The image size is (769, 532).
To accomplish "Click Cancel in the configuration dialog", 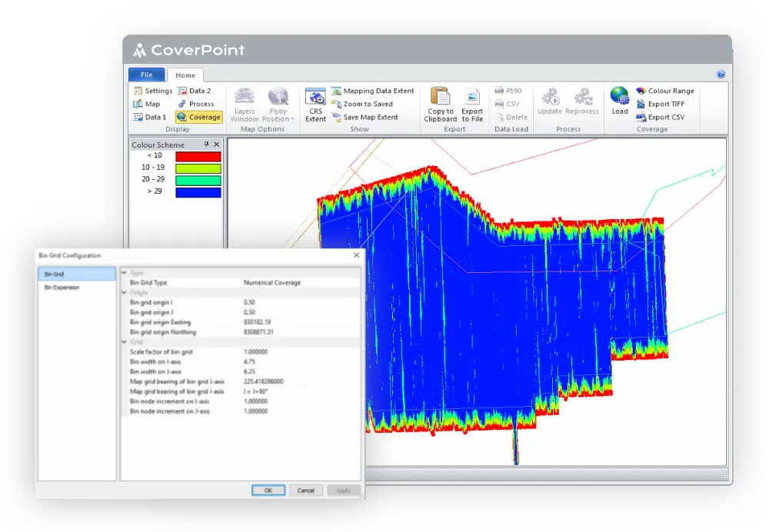I will coord(305,490).
